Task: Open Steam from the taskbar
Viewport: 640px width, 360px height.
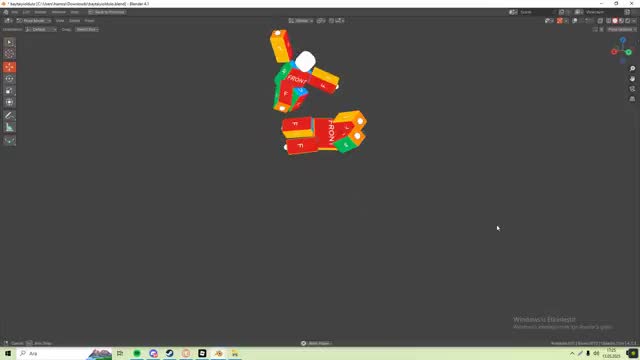Action: (x=169, y=353)
